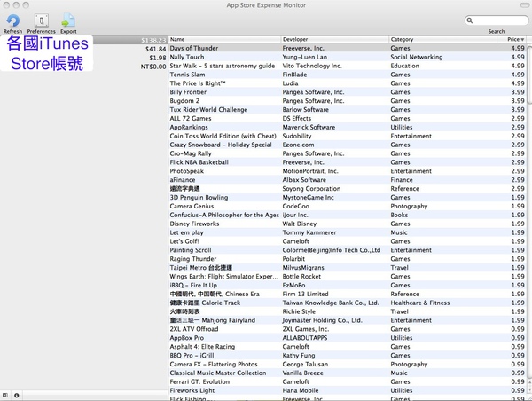
Task: Select the Cro-Mag Rally row
Action: click(x=347, y=153)
